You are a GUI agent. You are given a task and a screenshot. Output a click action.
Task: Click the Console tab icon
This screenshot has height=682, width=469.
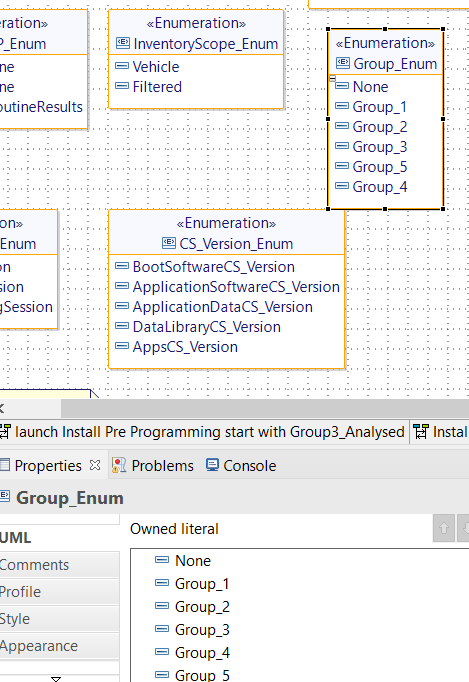tap(212, 465)
